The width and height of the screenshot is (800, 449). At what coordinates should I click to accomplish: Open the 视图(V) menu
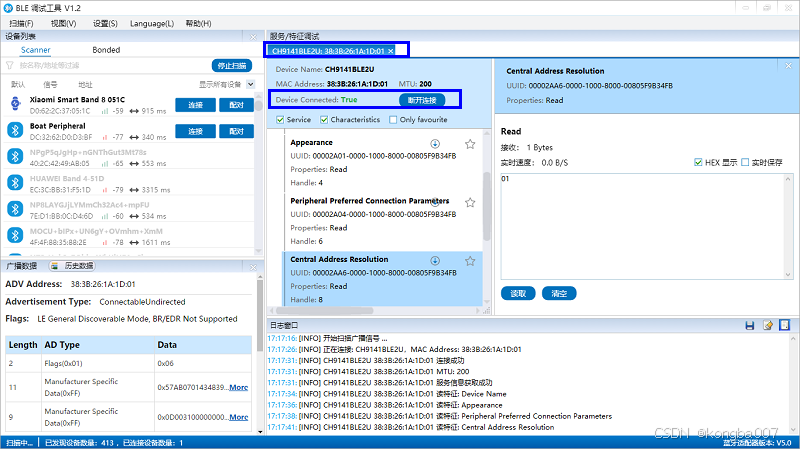63,23
